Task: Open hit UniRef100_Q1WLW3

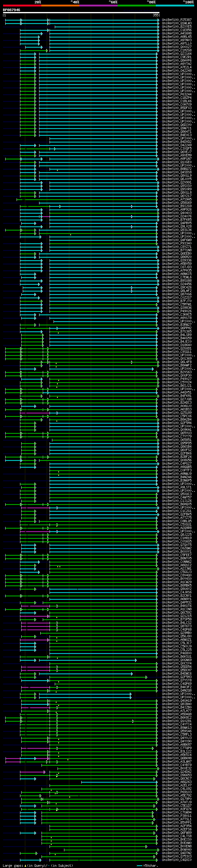Action: click(x=177, y=23)
